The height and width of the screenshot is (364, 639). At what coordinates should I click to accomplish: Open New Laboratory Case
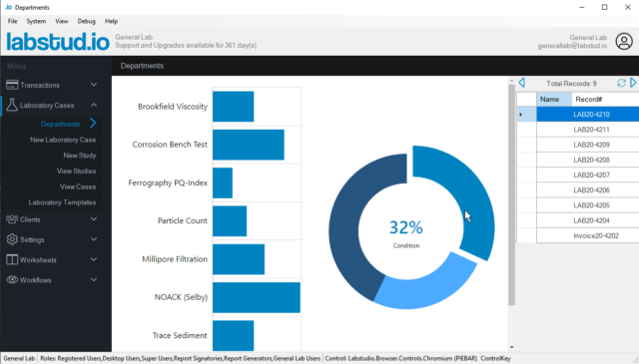pyautogui.click(x=63, y=140)
